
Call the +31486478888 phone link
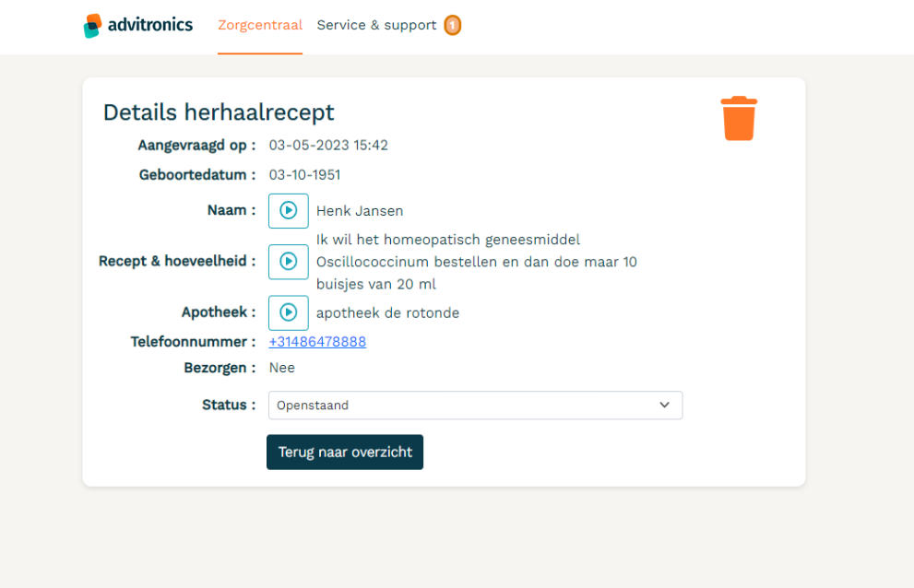pyautogui.click(x=316, y=341)
